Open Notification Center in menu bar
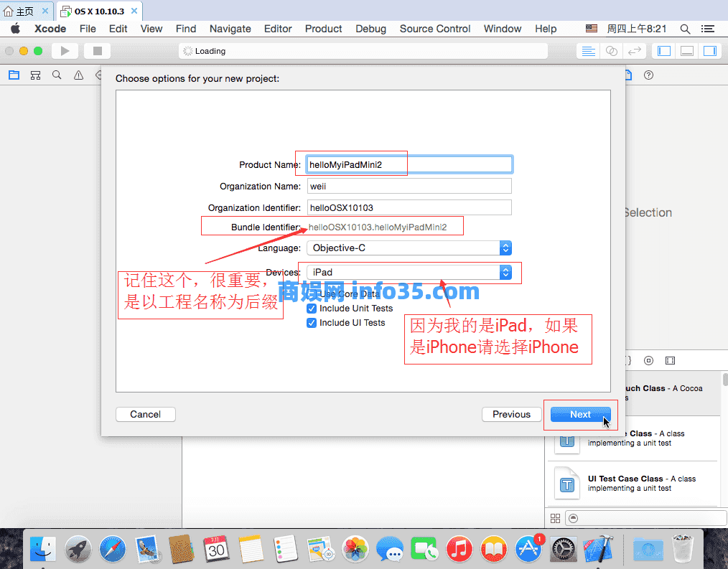728x569 pixels. point(708,29)
